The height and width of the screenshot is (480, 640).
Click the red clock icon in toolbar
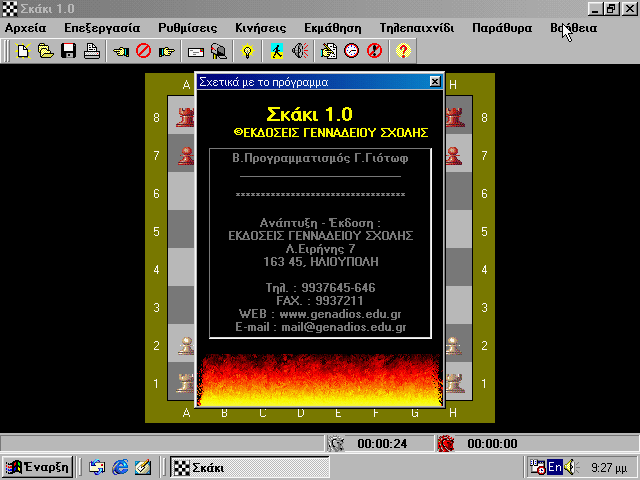(x=351, y=51)
